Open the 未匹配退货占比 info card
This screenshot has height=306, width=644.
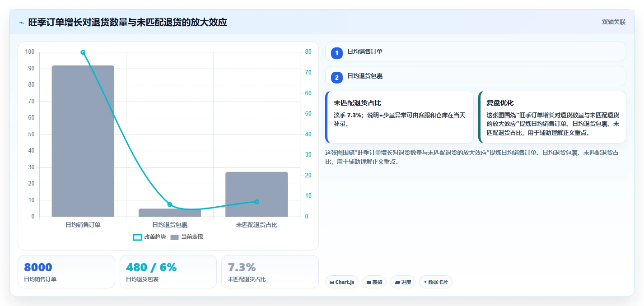click(399, 117)
